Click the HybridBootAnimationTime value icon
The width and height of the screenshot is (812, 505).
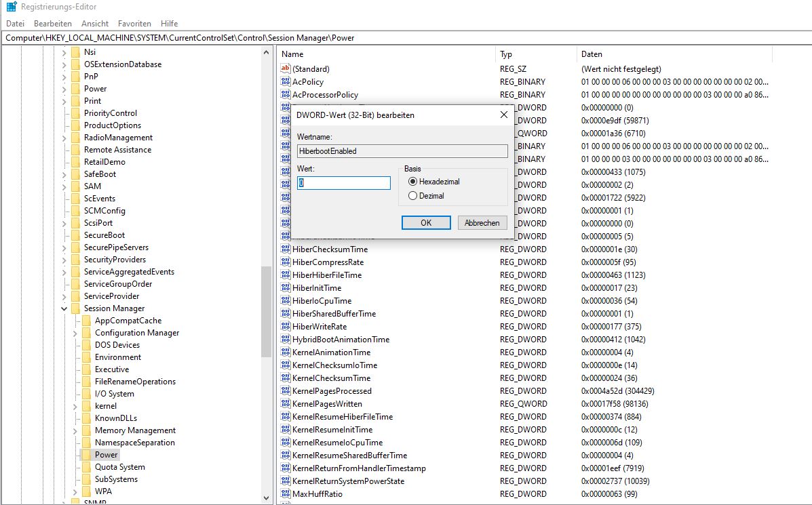pyautogui.click(x=286, y=340)
